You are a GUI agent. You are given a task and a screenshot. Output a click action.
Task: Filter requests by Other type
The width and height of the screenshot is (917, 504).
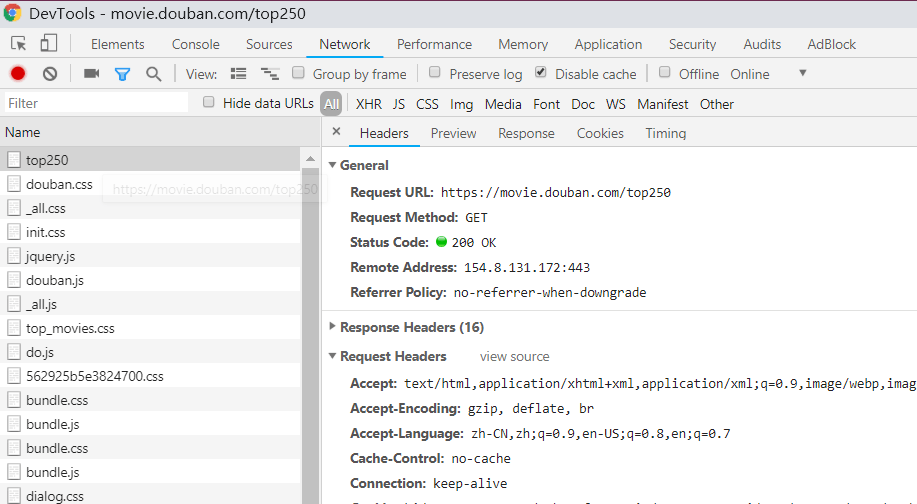(716, 104)
